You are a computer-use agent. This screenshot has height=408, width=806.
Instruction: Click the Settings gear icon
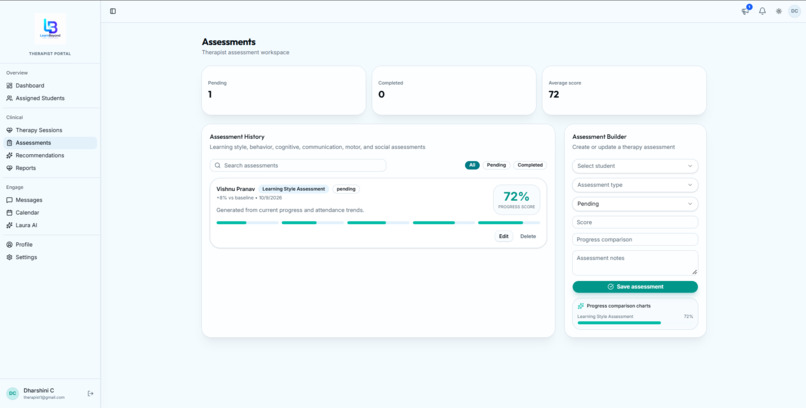(9, 257)
